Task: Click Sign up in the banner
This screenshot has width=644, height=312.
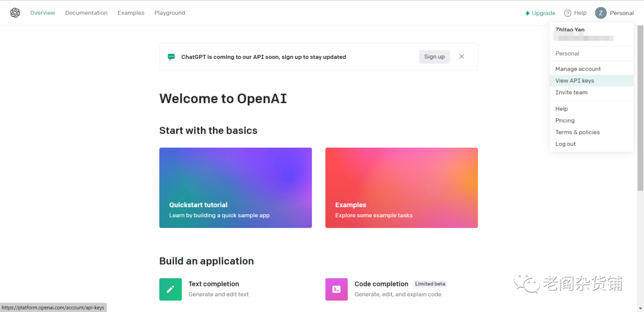Action: tap(434, 57)
